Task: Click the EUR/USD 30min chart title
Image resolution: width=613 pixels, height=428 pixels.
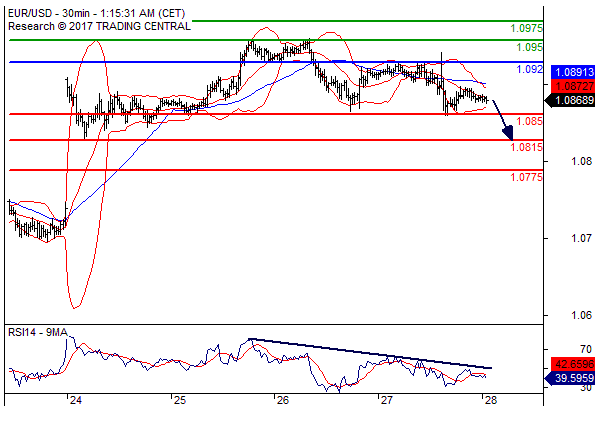Action: tap(97, 14)
